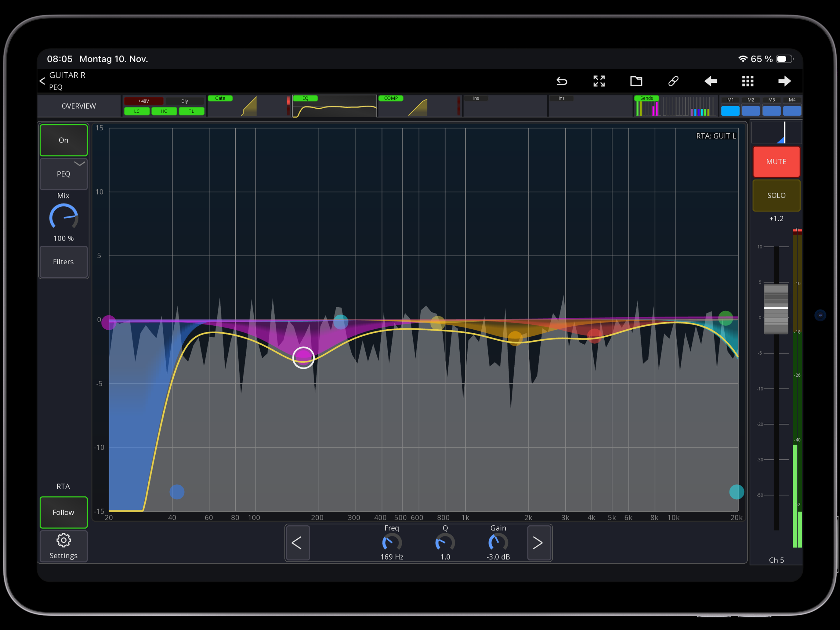The width and height of the screenshot is (840, 630).
Task: Open the folder presets icon
Action: click(636, 81)
